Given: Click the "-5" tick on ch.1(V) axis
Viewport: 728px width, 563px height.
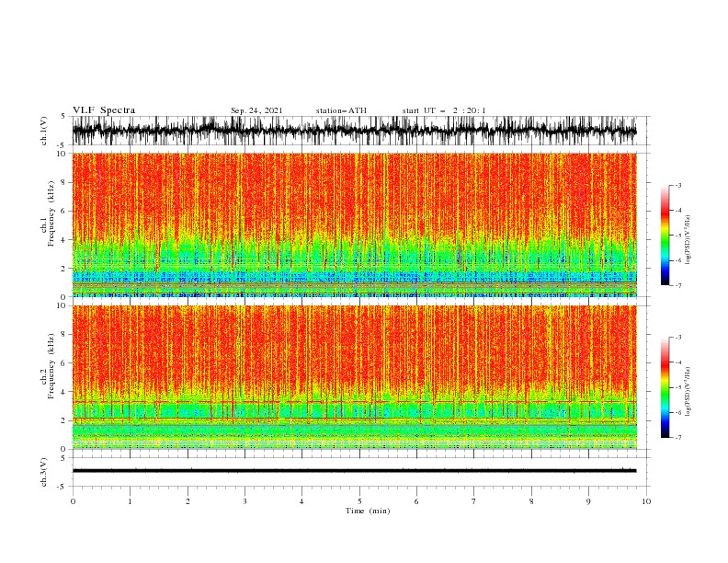Looking at the screenshot, I should coord(63,145).
